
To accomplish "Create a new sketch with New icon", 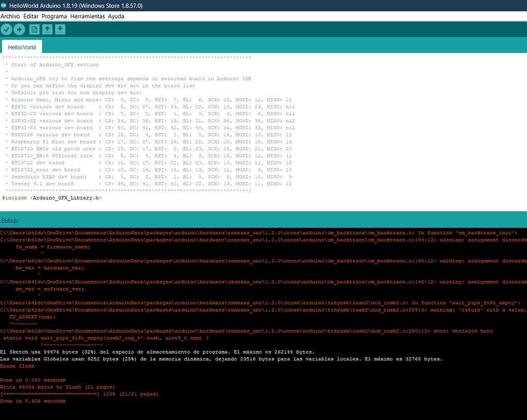I will 34,29.
